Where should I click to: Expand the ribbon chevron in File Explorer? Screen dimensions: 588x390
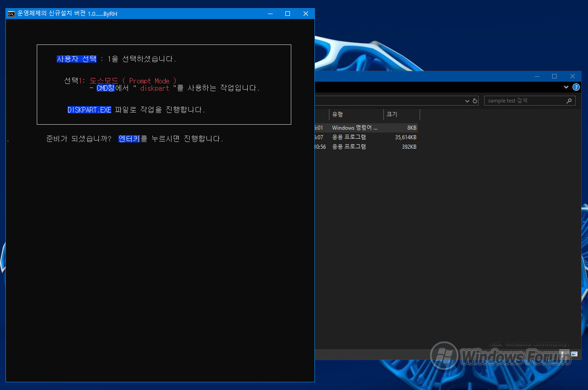566,87
